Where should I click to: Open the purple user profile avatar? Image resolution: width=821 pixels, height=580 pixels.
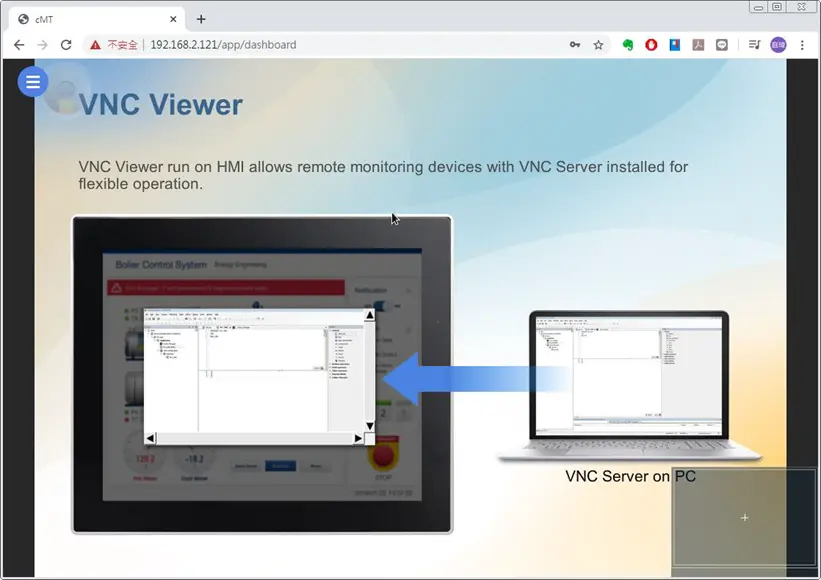778,45
